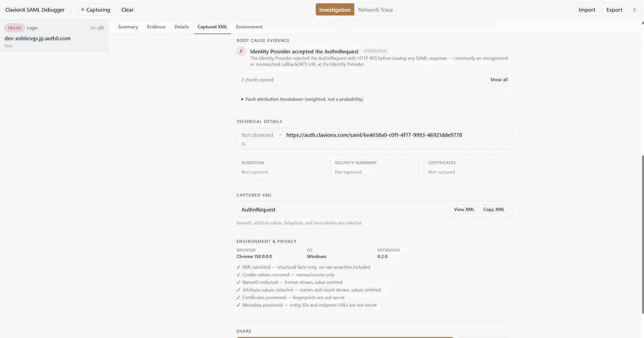Click "Identity Provider accepted the AuthnRequest" heading
The height and width of the screenshot is (338, 644).
(x=304, y=52)
